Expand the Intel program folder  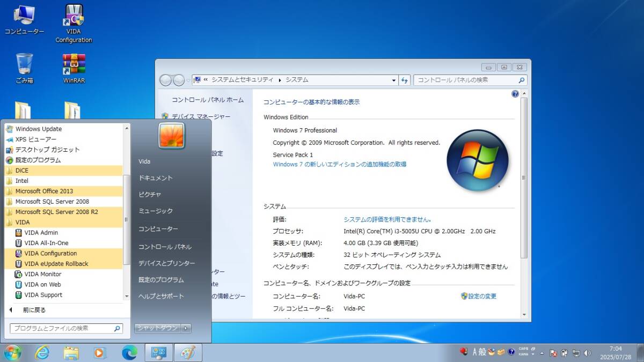[x=64, y=181]
